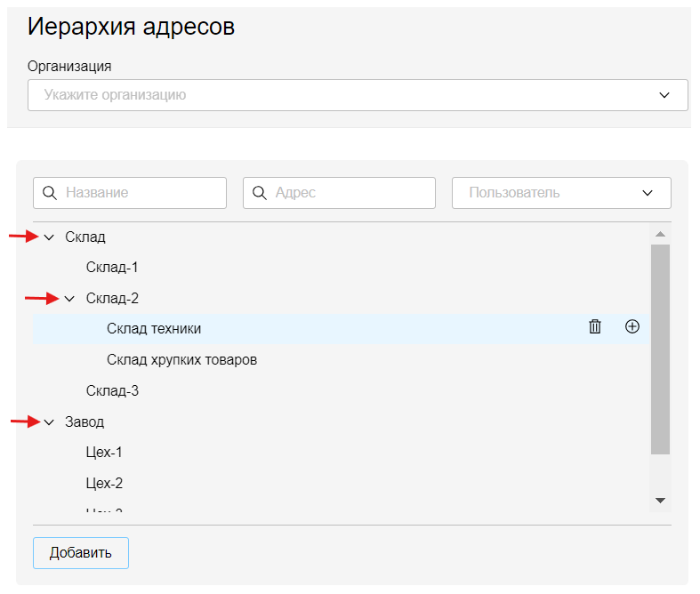The height and width of the screenshot is (594, 700).
Task: Click the search icon in Адрес field
Action: pyautogui.click(x=260, y=193)
